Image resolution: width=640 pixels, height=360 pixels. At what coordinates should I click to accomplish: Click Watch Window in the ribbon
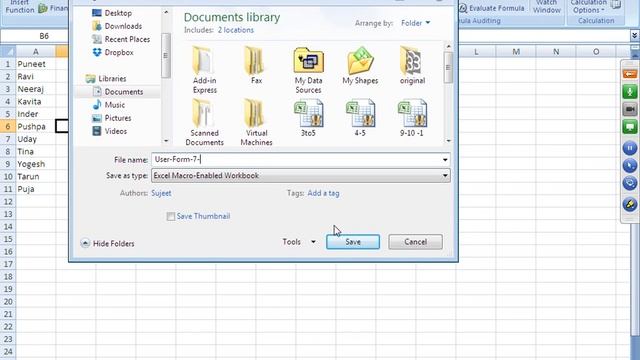point(546,7)
